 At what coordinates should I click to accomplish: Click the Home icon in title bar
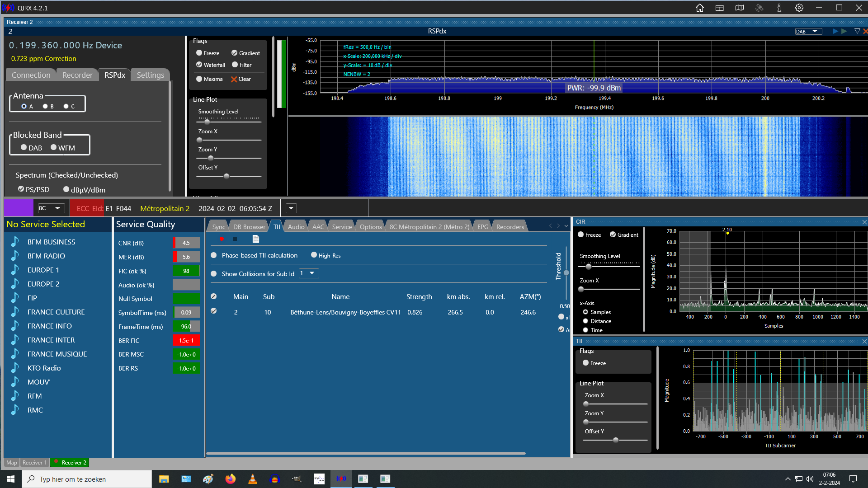point(700,8)
